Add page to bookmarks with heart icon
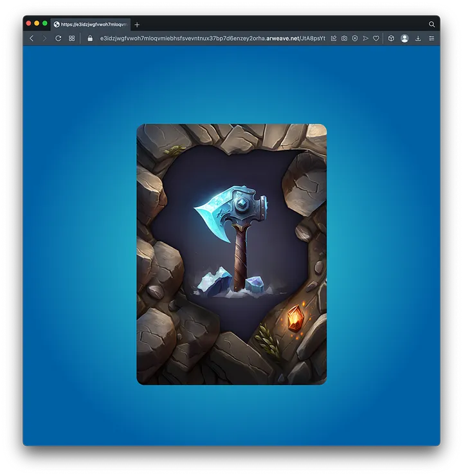The height and width of the screenshot is (476, 463). (376, 38)
